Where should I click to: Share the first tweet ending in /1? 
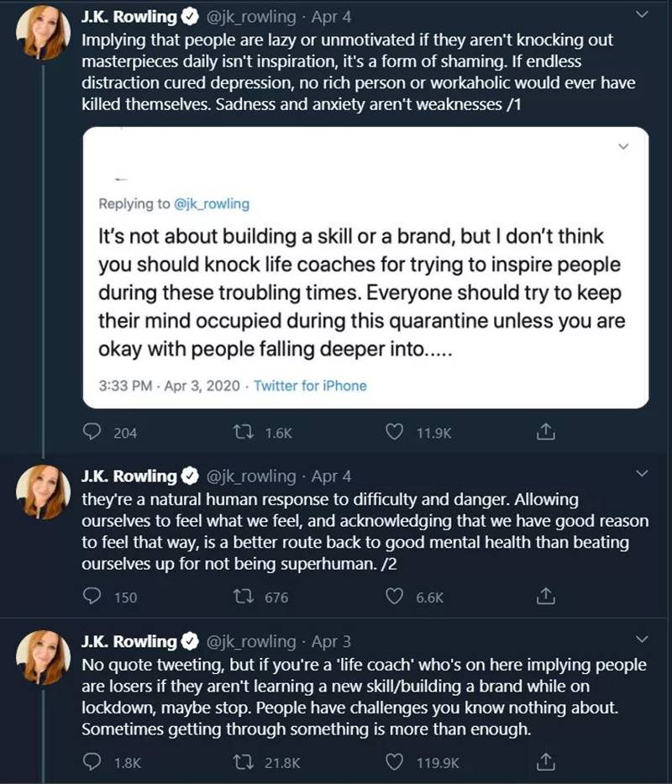545,432
